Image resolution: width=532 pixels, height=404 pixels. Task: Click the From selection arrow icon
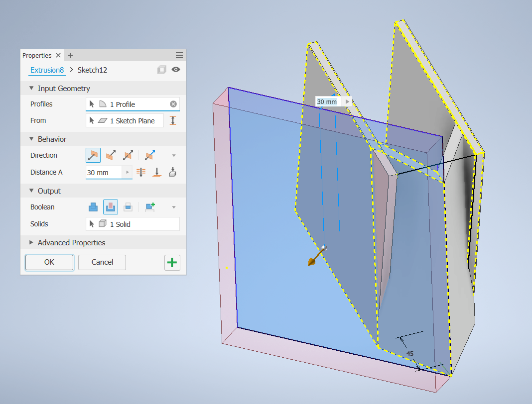pyautogui.click(x=92, y=121)
